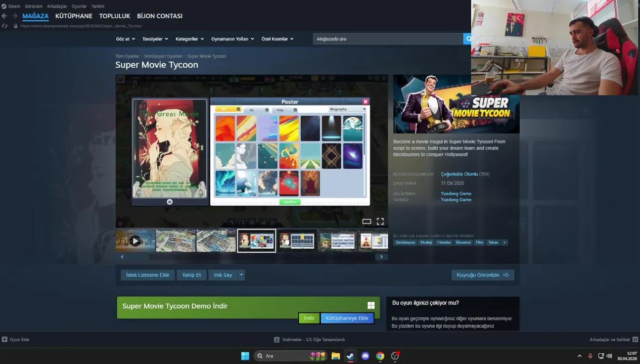Open File Explorer from the taskbar
This screenshot has height=364, width=640.
click(x=336, y=356)
